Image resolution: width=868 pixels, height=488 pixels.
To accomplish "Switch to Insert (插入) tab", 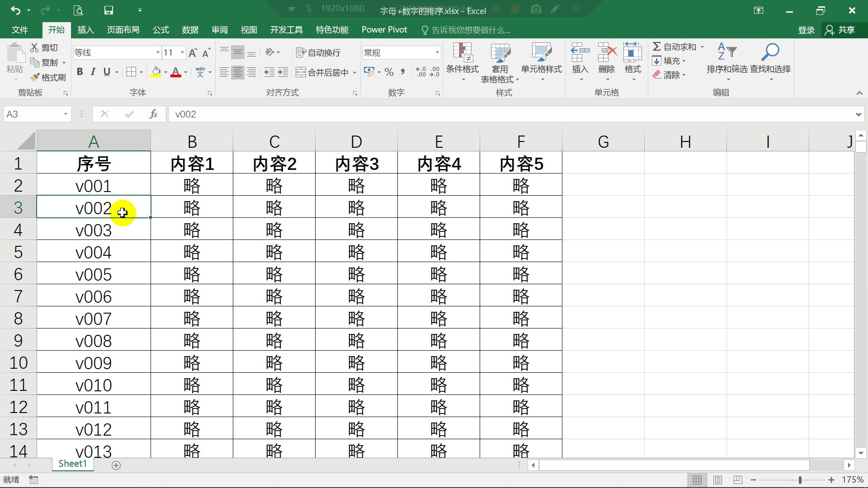I will (85, 30).
